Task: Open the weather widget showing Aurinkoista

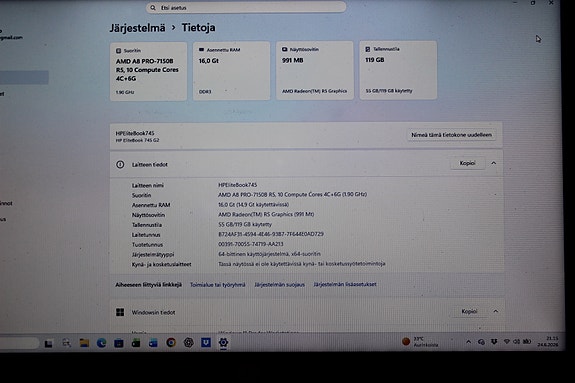Action: [421, 342]
